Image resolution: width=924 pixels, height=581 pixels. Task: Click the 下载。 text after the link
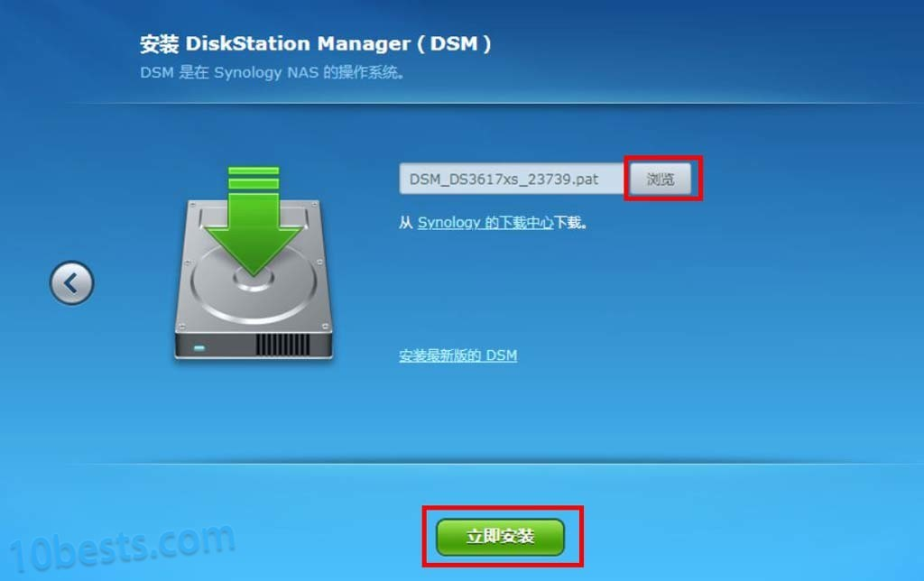tap(570, 223)
